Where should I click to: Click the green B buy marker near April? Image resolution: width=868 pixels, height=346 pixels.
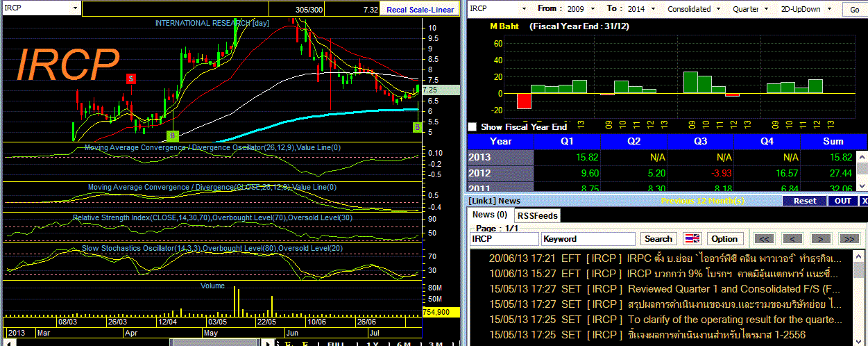pos(173,135)
